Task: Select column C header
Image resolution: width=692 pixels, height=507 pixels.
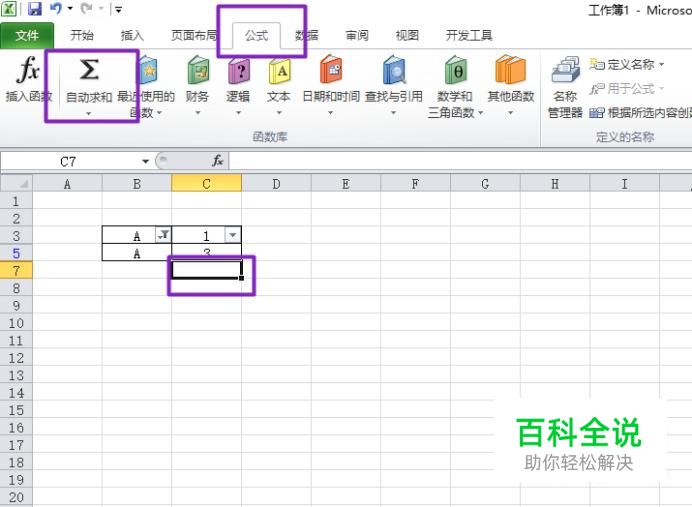Action: 207,184
